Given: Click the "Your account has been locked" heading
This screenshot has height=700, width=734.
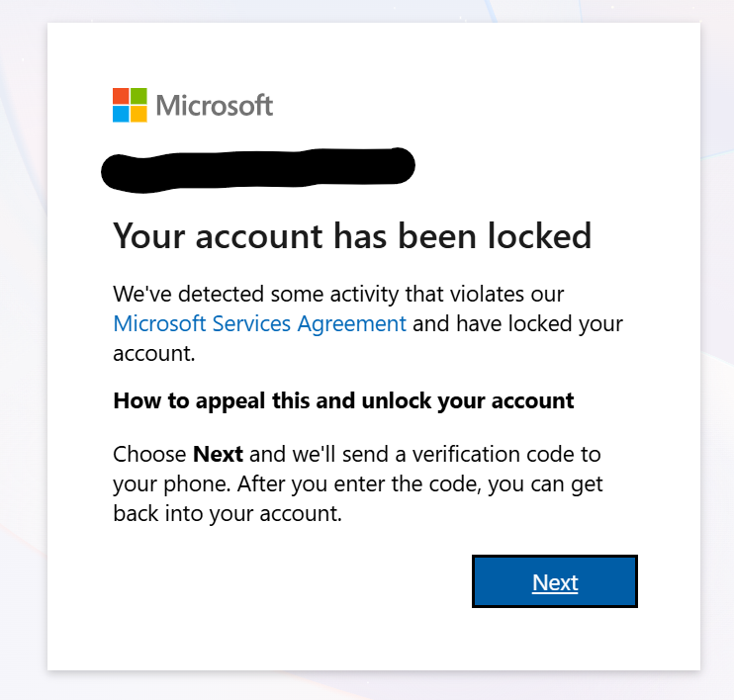Looking at the screenshot, I should 352,236.
